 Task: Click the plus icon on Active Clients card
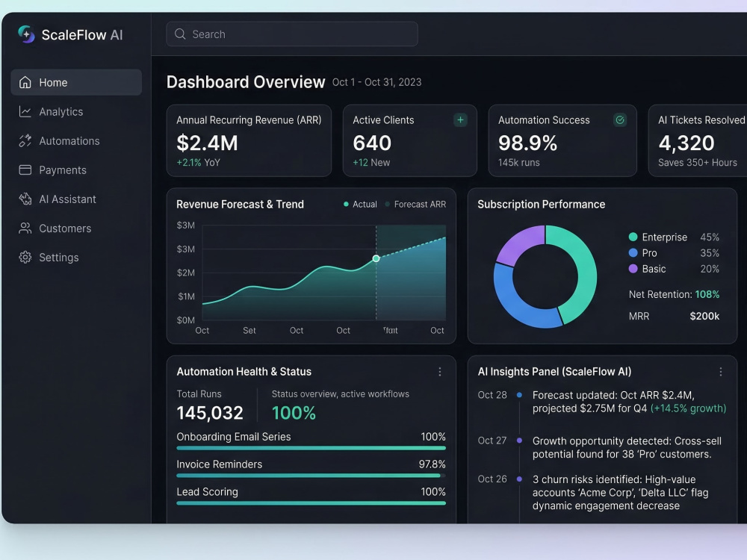tap(460, 120)
